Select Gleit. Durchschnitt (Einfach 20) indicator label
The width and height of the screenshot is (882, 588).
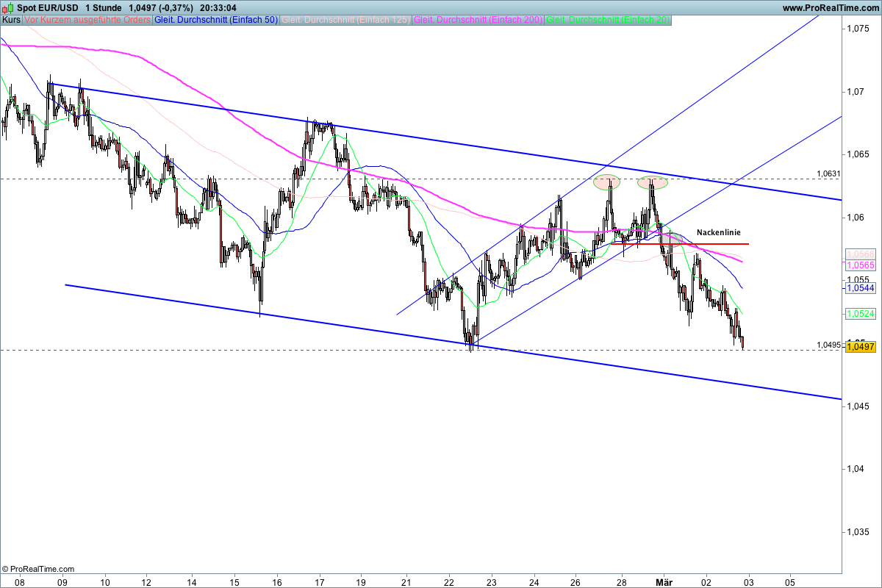coord(608,20)
